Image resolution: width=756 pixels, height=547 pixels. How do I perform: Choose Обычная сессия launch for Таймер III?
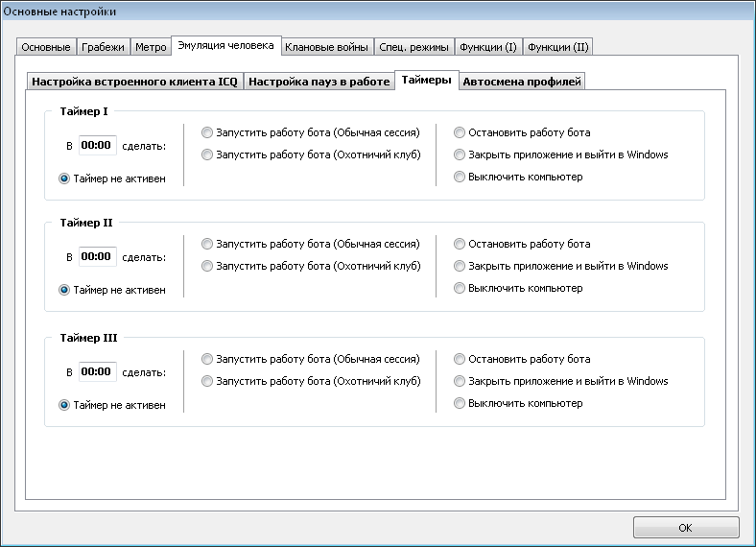[311, 359]
